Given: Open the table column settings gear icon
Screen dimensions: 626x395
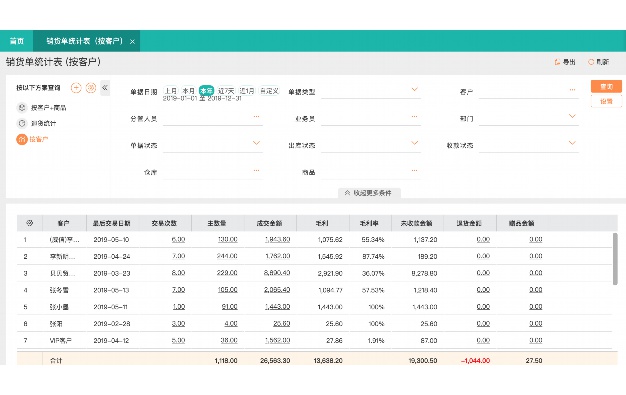Looking at the screenshot, I should 29,223.
